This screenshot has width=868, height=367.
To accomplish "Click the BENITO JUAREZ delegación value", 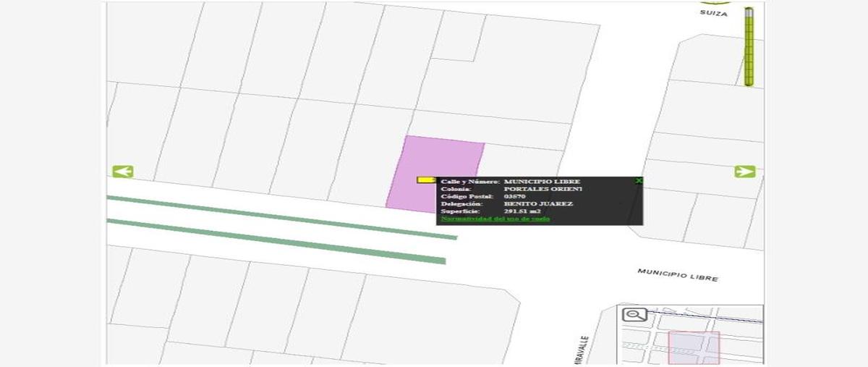I will (x=538, y=204).
